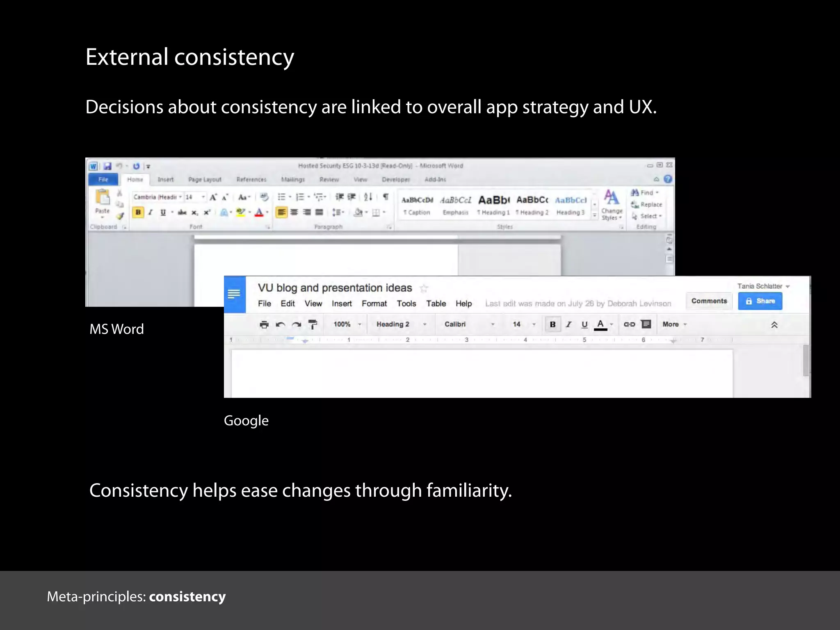Click the Word Help question mark icon
Screen dimensions: 840x630
668,179
